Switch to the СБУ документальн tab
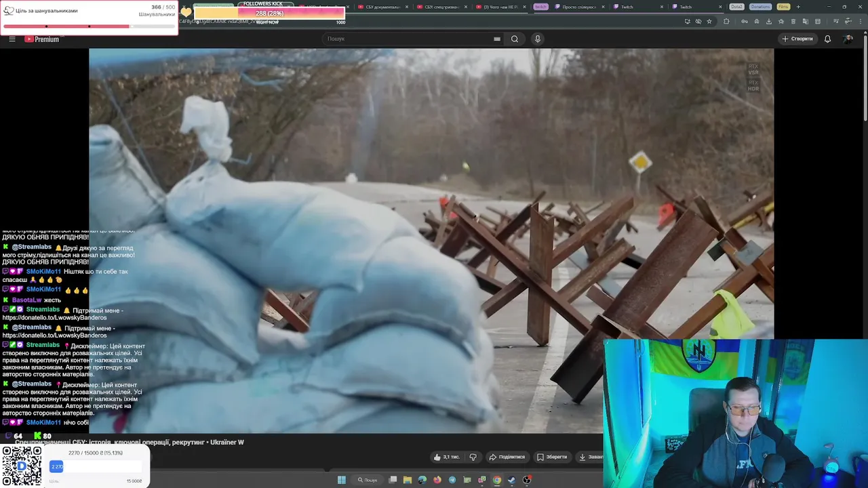The width and height of the screenshot is (868, 488). point(383,7)
